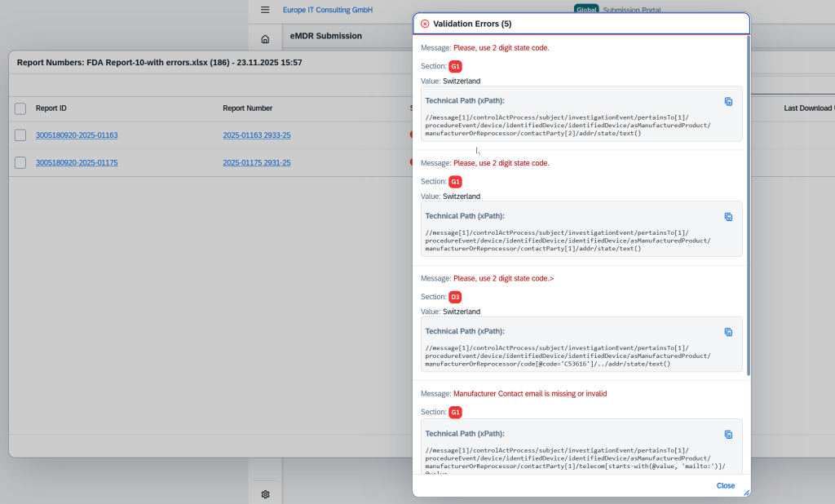835x504 pixels.
Task: Open report number 2025-01175 2931-25
Action: (x=257, y=163)
